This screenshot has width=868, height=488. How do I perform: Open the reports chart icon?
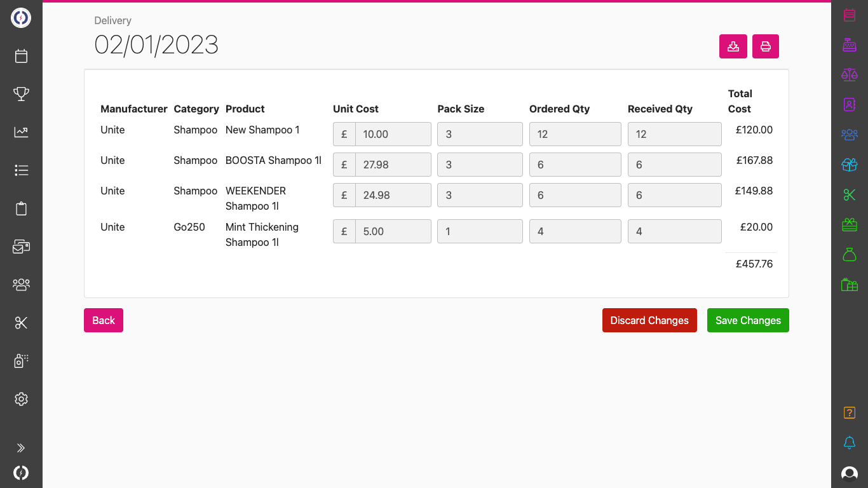pos(21,132)
